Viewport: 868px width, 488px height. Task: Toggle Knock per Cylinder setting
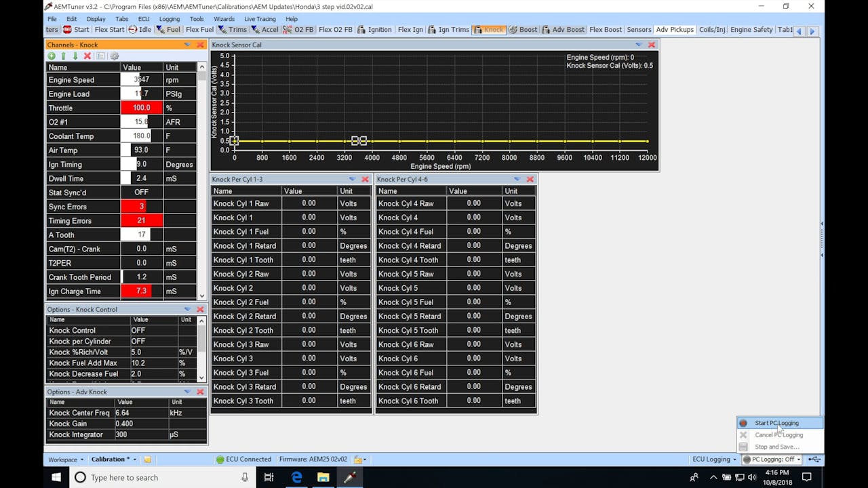[138, 341]
